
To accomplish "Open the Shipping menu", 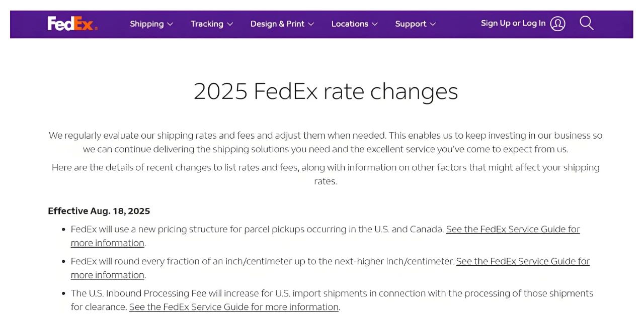I will [x=146, y=24].
